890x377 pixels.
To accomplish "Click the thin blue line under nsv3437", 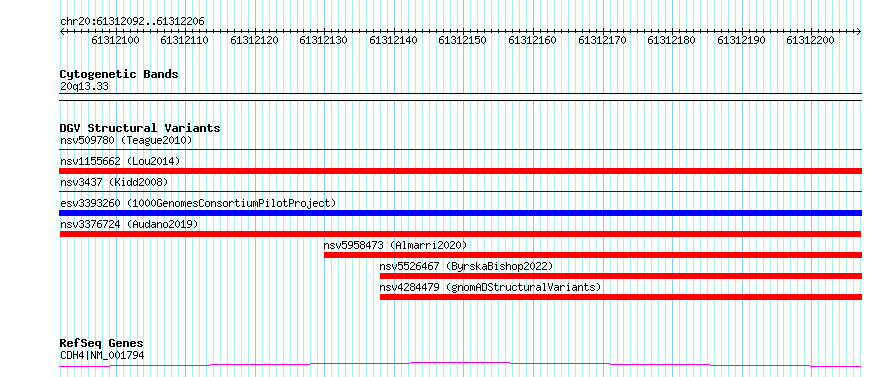I will coord(460,192).
